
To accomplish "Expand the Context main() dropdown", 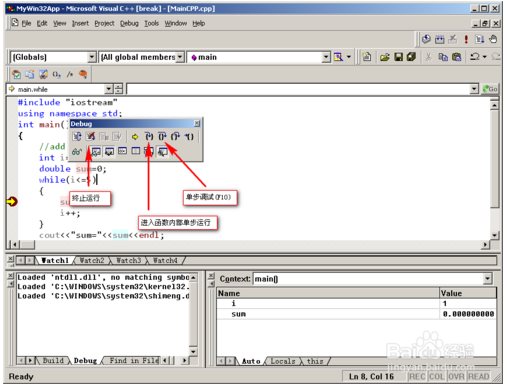I will click(x=488, y=279).
